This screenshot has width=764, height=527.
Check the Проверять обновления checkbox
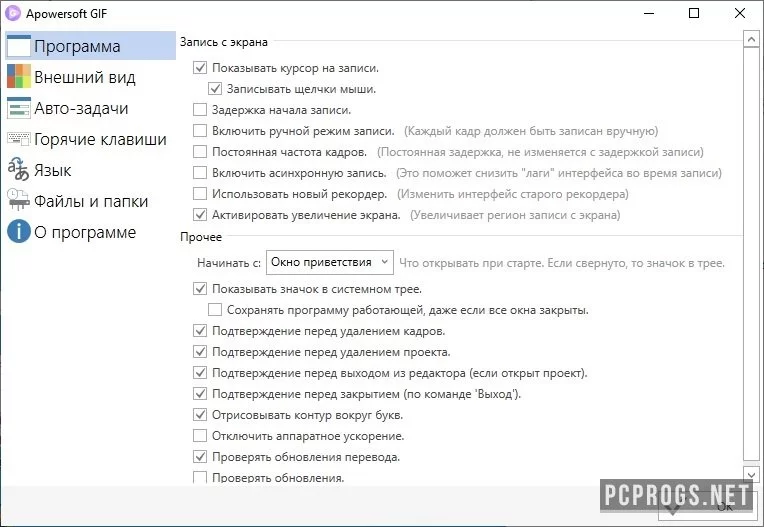200,477
